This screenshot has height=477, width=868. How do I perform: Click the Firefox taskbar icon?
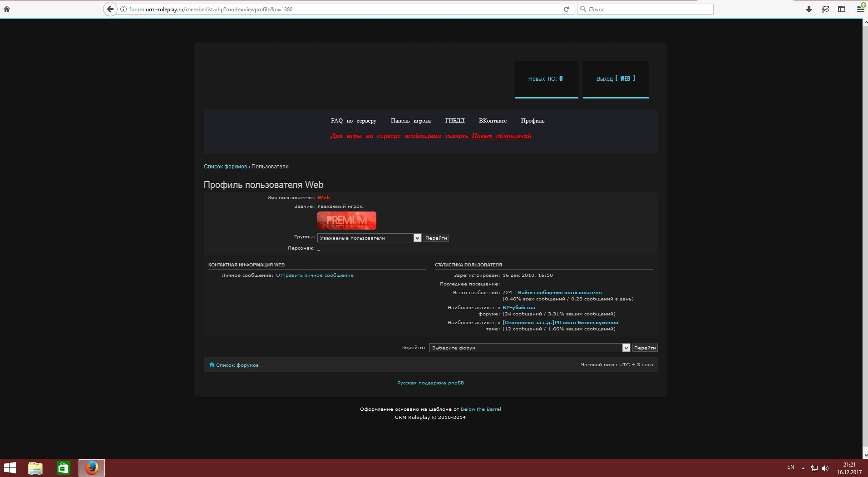92,468
